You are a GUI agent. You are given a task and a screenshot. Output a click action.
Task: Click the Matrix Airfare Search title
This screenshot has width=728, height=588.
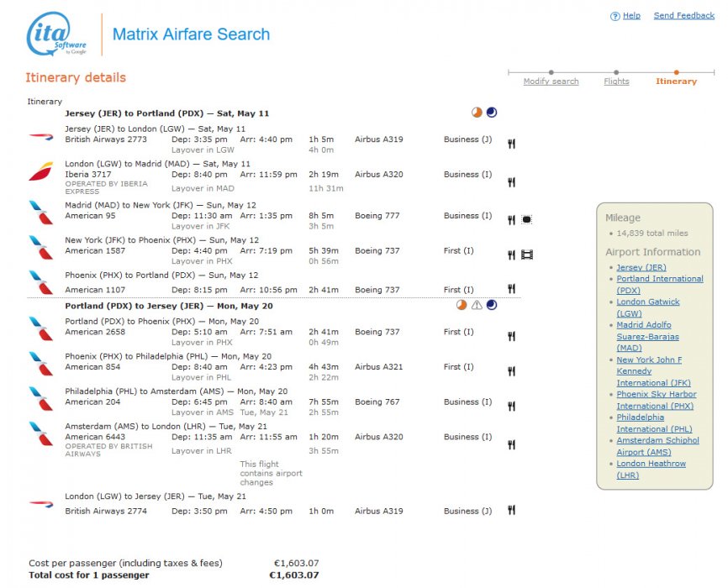[x=191, y=34]
